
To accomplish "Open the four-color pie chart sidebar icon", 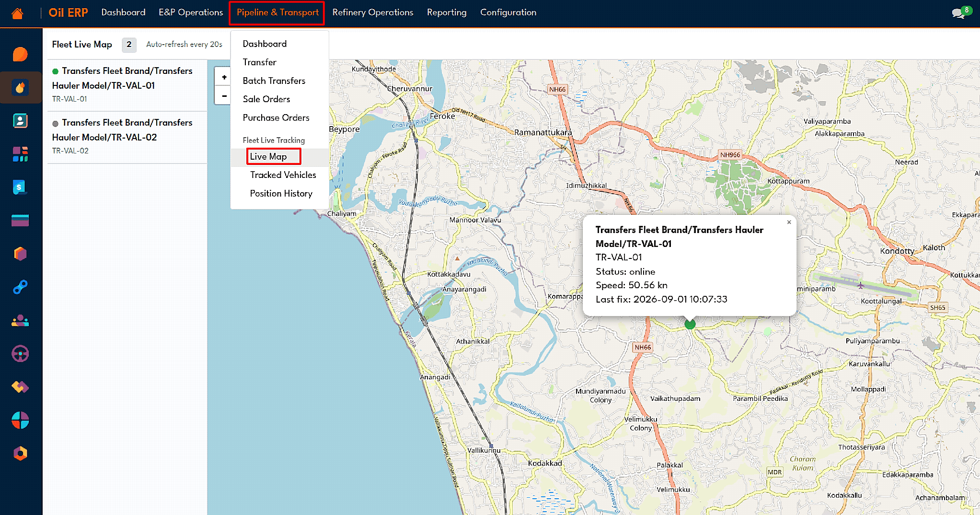I will pyautogui.click(x=20, y=420).
